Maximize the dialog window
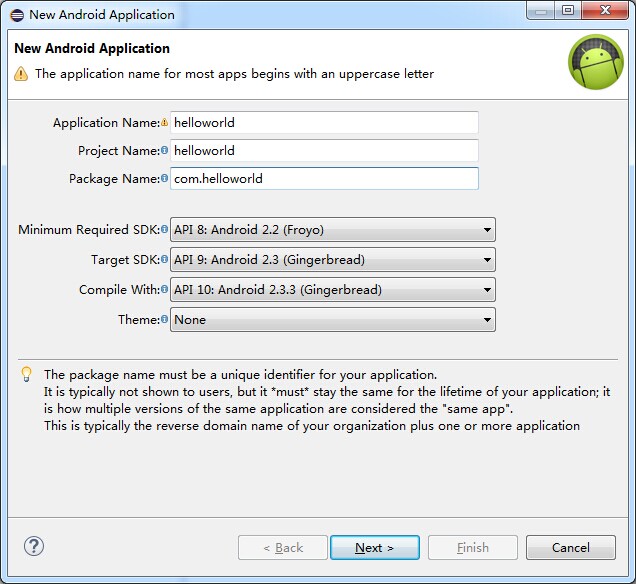This screenshot has height=584, width=636. pos(568,10)
